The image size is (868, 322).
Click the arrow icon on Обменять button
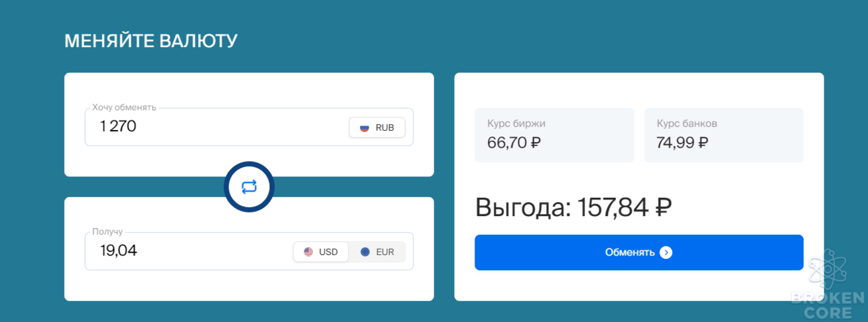coord(666,252)
